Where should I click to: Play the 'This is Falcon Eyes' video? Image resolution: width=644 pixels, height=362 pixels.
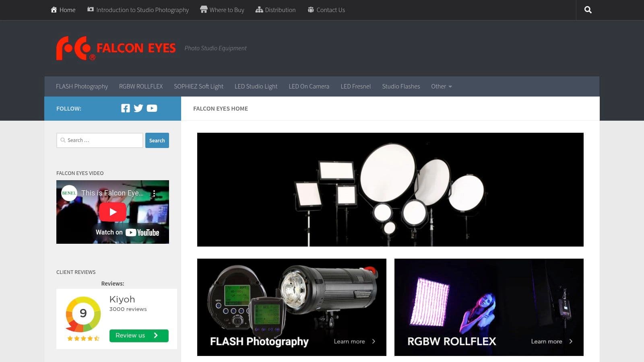click(113, 212)
